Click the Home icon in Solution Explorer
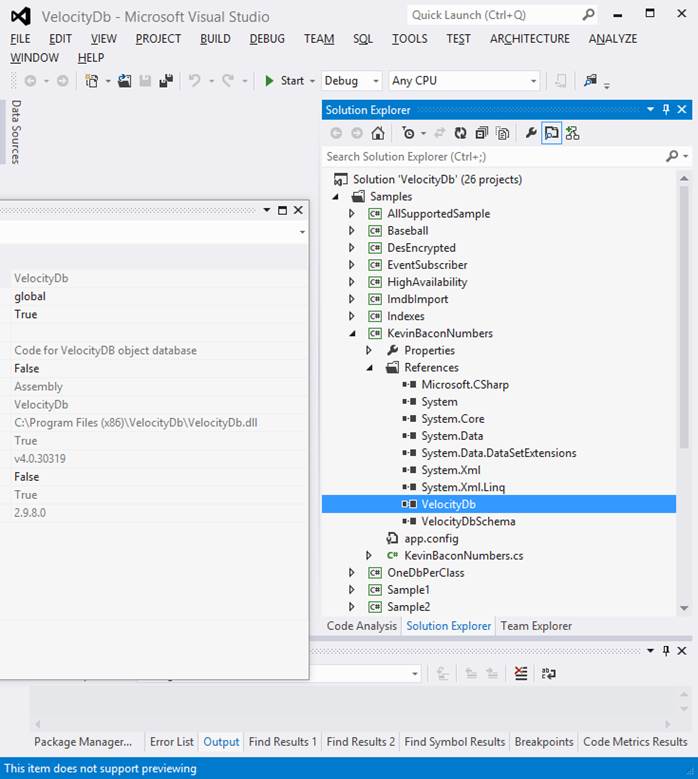The height and width of the screenshot is (779, 698). coord(378,133)
